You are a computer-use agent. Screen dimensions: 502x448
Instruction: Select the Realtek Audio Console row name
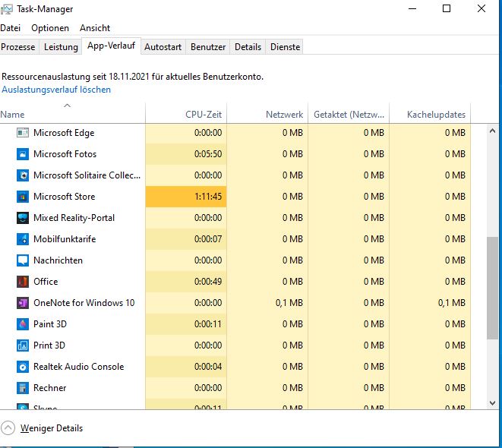tap(79, 367)
